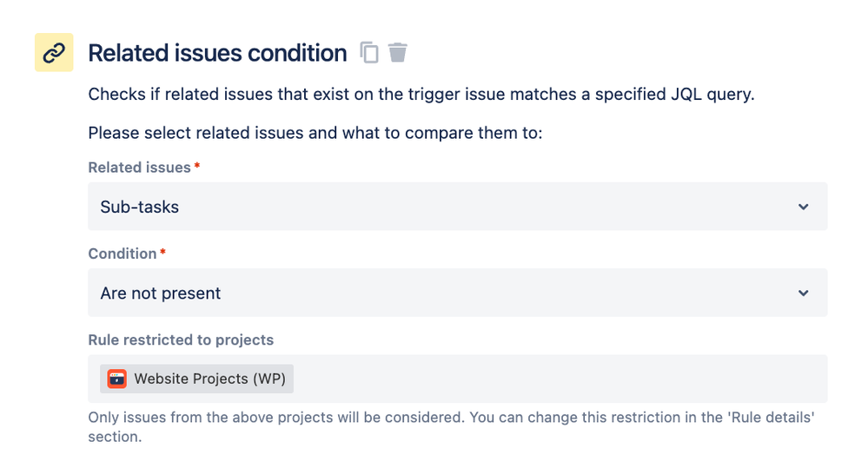
Task: Click the 'Related issues' field label
Action: 139,168
